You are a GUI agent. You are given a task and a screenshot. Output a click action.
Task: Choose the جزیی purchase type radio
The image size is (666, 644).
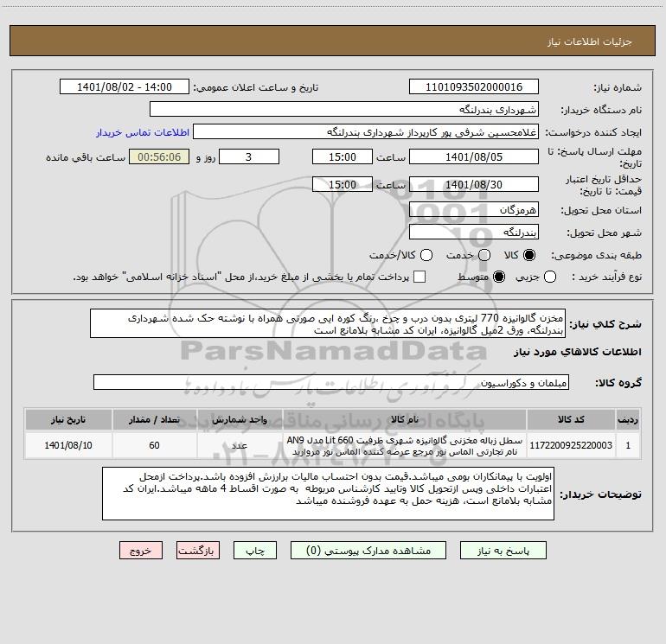click(550, 277)
